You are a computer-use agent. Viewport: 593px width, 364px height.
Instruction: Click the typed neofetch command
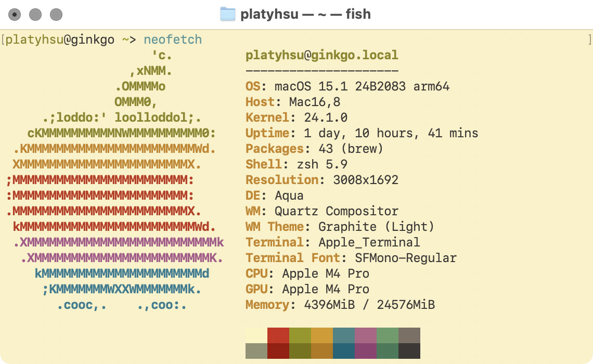pyautogui.click(x=173, y=40)
